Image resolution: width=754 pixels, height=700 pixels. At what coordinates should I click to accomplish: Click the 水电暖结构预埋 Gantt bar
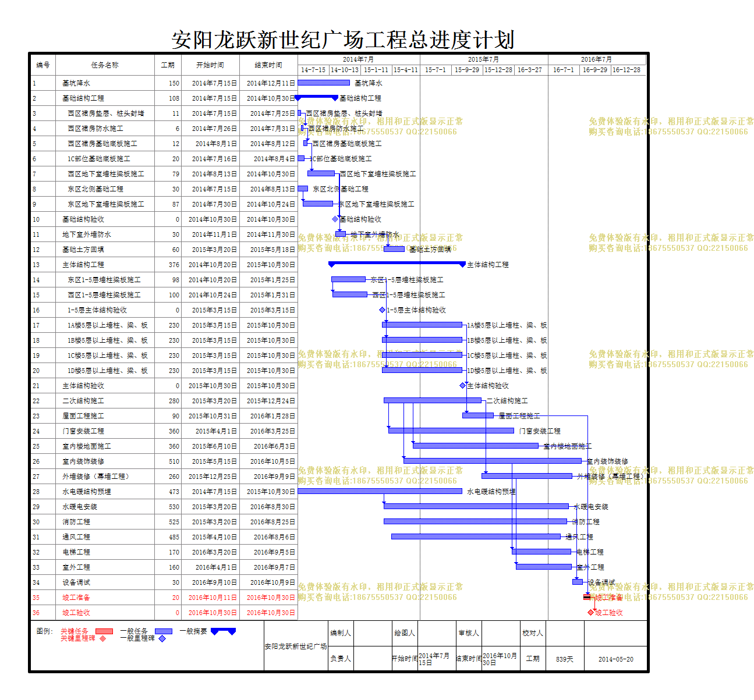pos(380,491)
